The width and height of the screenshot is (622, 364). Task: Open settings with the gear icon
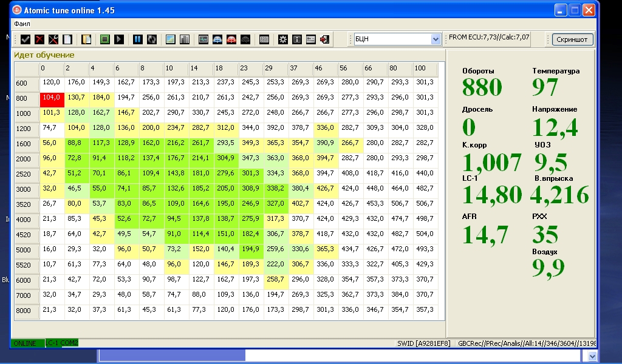283,39
